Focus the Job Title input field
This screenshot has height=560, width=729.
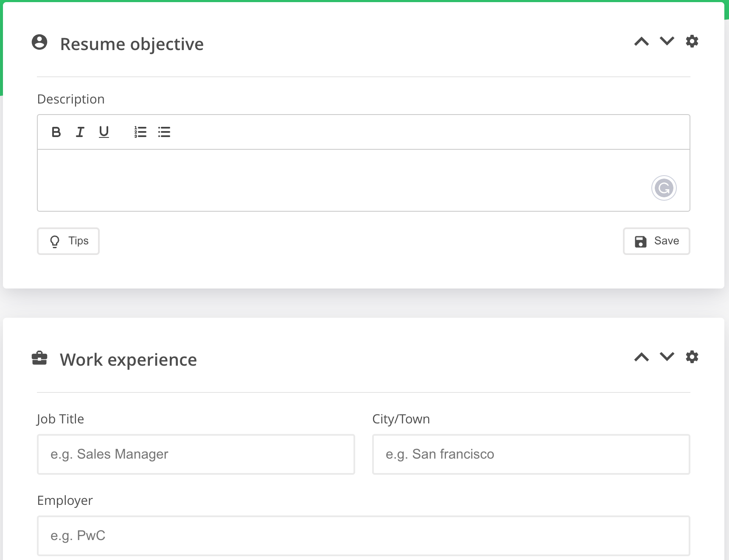pos(196,454)
